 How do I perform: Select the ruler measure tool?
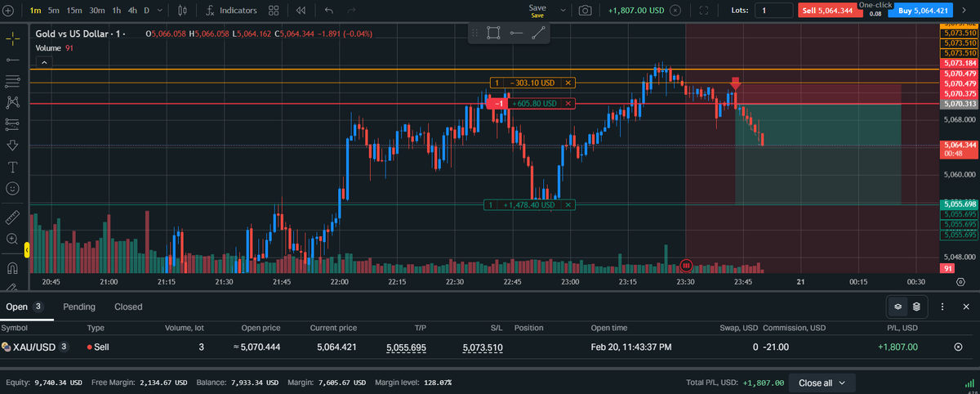click(12, 217)
